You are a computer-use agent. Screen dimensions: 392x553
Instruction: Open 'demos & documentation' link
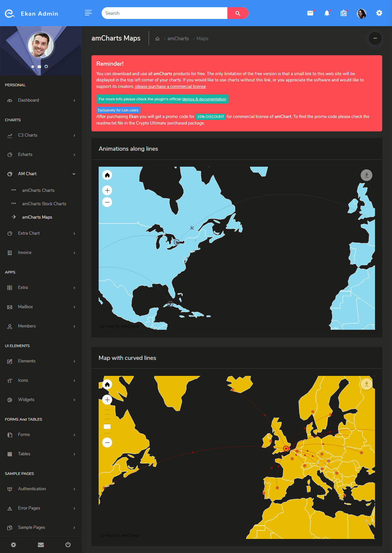coord(204,99)
